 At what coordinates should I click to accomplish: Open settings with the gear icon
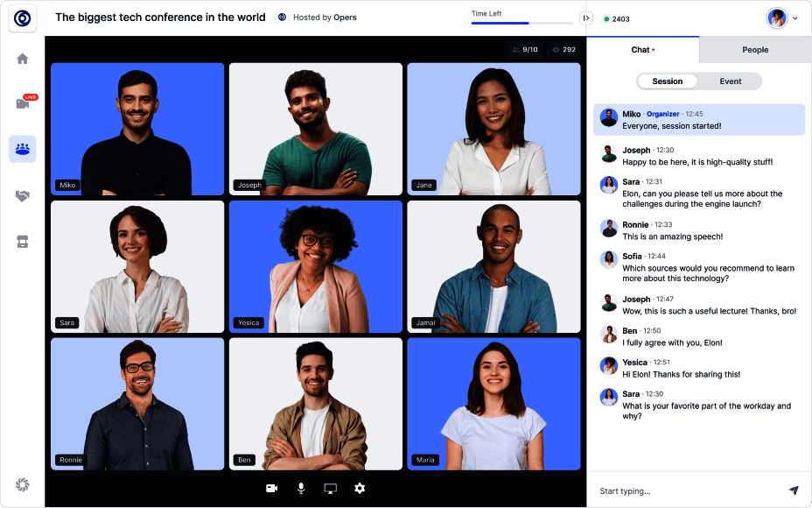coord(360,489)
